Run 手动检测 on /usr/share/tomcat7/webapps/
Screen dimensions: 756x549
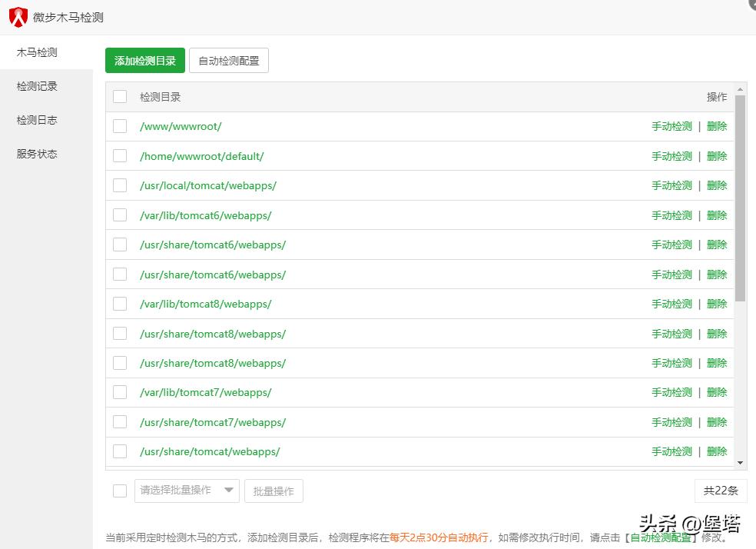pyautogui.click(x=671, y=421)
